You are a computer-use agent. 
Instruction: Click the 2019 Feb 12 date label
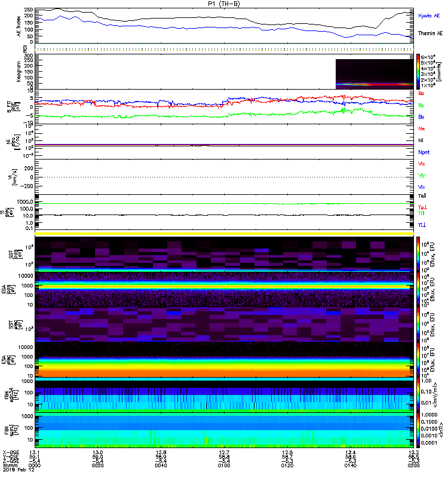[19, 470]
